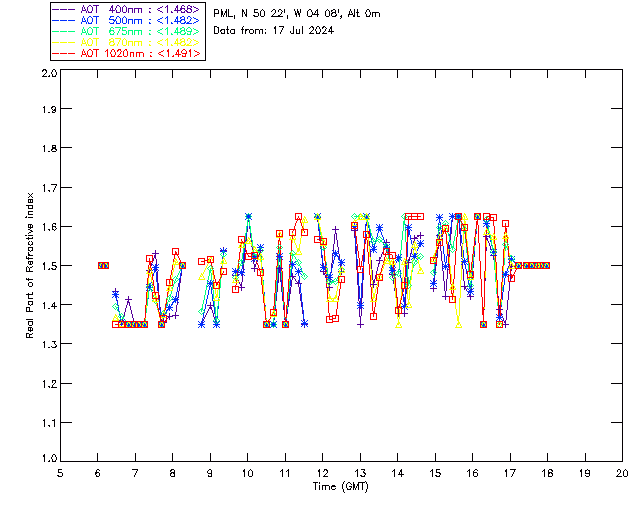Image resolution: width=640 pixels, height=512 pixels.
Task: Click the green dashed line sample in legend
Action: click(64, 31)
